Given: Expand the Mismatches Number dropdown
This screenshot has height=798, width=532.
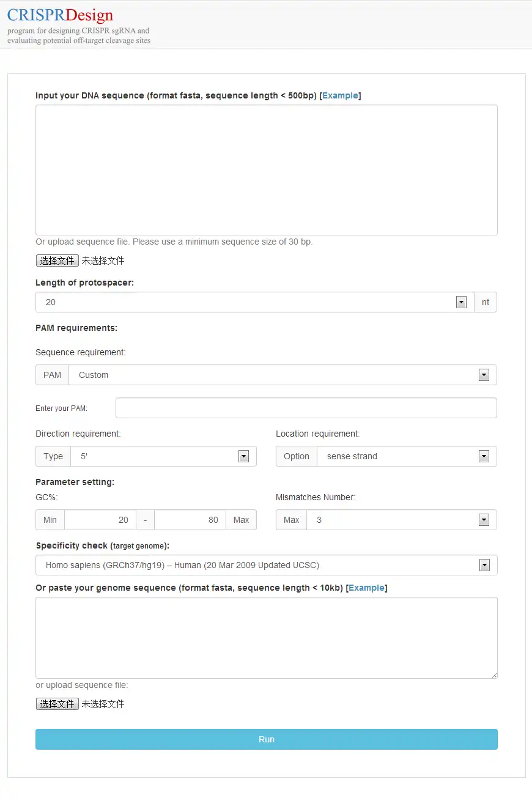Looking at the screenshot, I should coord(484,520).
